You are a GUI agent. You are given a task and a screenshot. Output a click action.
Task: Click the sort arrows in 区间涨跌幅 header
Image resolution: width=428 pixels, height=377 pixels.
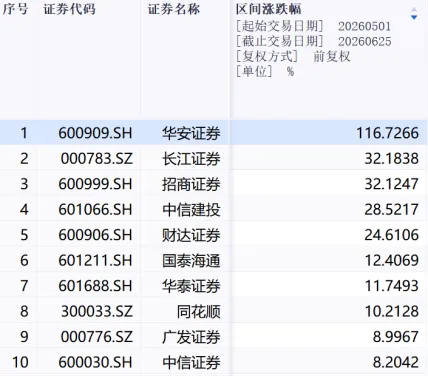(414, 13)
